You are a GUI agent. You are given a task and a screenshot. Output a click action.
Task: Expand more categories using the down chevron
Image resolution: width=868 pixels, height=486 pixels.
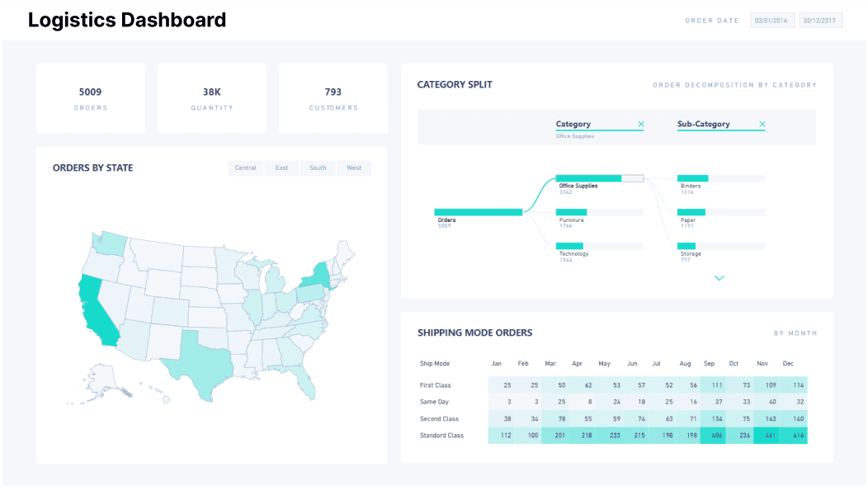[x=719, y=278]
